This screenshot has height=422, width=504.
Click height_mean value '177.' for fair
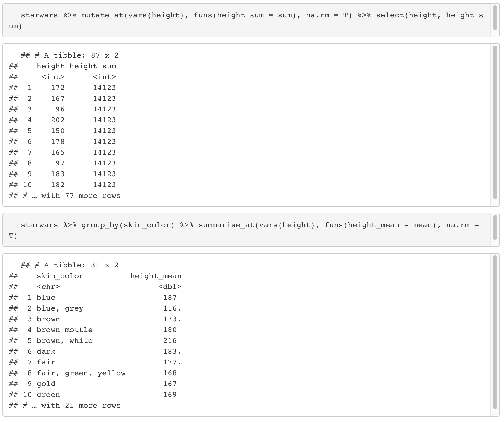coord(172,362)
